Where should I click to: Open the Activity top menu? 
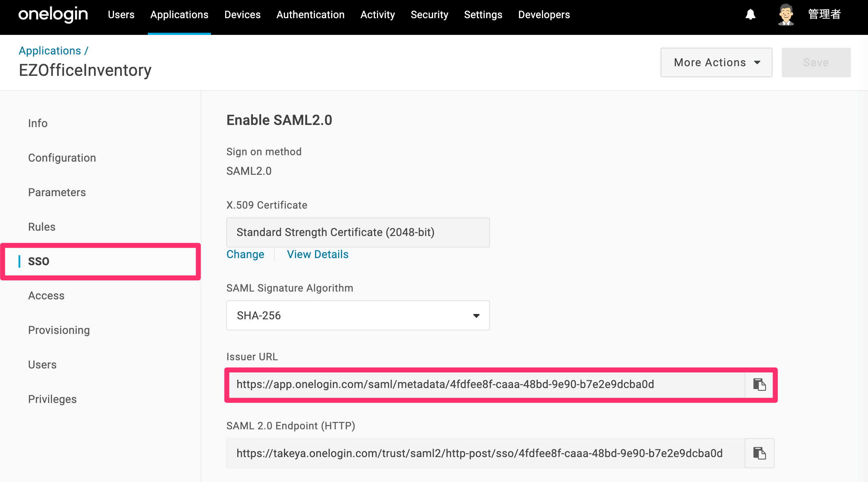[x=377, y=15]
